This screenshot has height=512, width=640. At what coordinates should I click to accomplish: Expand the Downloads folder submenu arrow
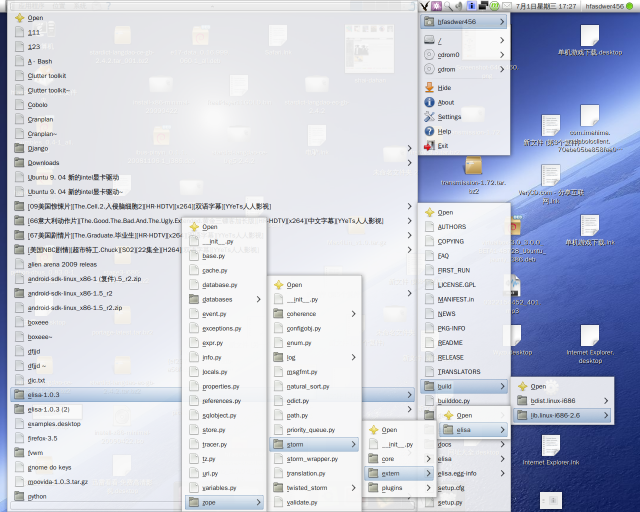409,163
